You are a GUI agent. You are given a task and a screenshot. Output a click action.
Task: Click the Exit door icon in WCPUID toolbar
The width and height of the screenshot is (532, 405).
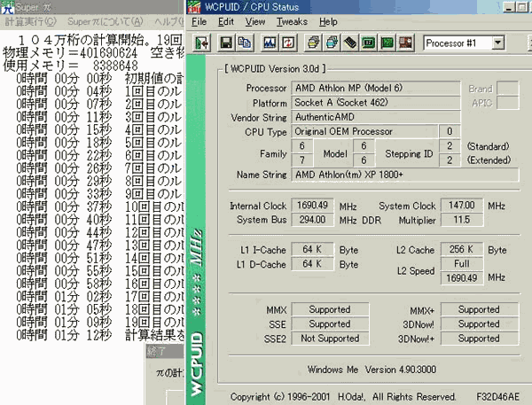point(202,43)
